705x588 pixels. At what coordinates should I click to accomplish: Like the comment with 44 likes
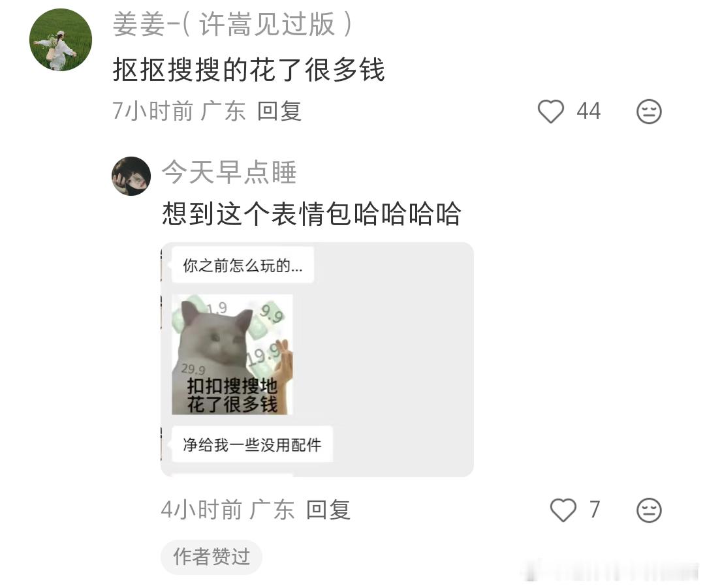tap(551, 111)
